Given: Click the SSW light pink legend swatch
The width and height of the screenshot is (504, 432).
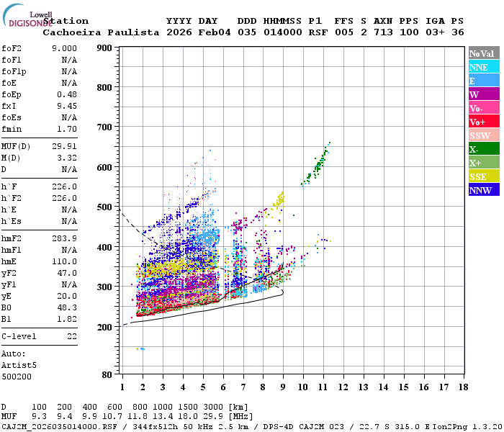Looking at the screenshot, I should click(484, 135).
